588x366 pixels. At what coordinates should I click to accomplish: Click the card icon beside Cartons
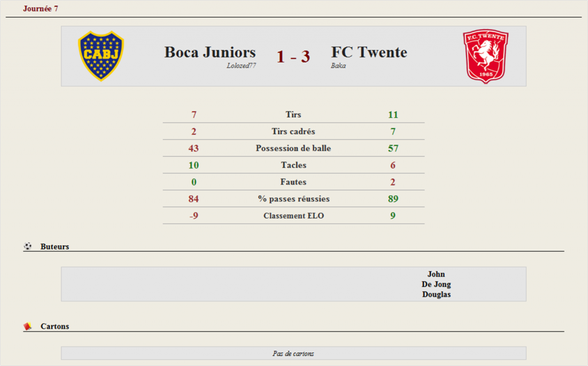tap(28, 326)
